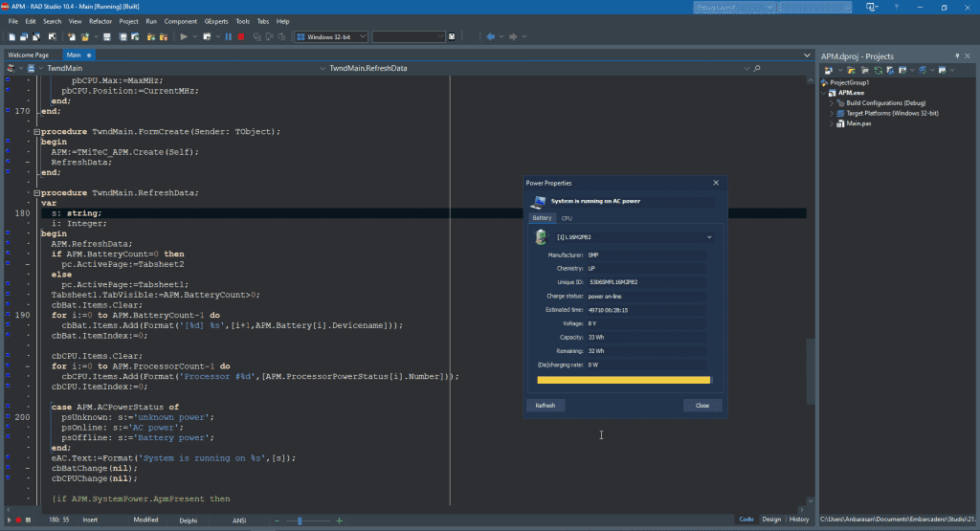Switch to CPU tab in Power Properties

point(567,219)
